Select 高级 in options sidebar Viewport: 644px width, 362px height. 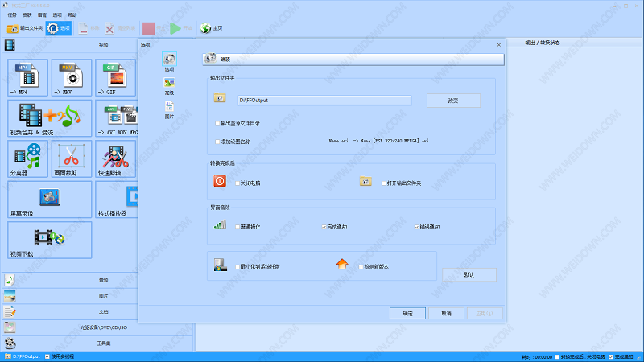point(169,86)
